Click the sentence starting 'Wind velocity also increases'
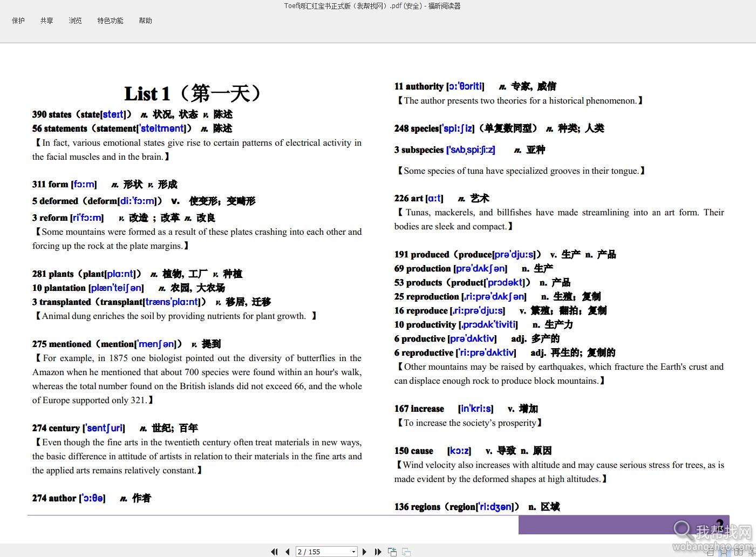This screenshot has width=756, height=557. [559, 472]
